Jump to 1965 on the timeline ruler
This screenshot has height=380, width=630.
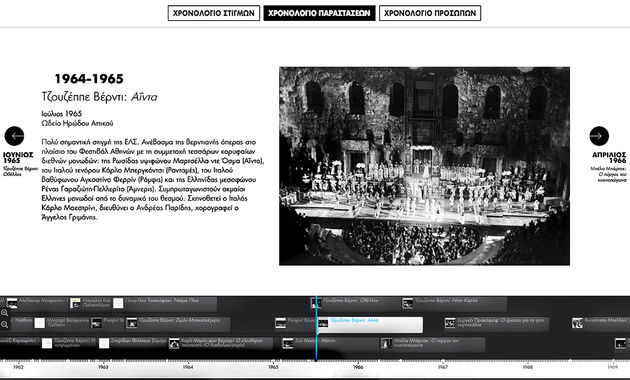(273, 367)
